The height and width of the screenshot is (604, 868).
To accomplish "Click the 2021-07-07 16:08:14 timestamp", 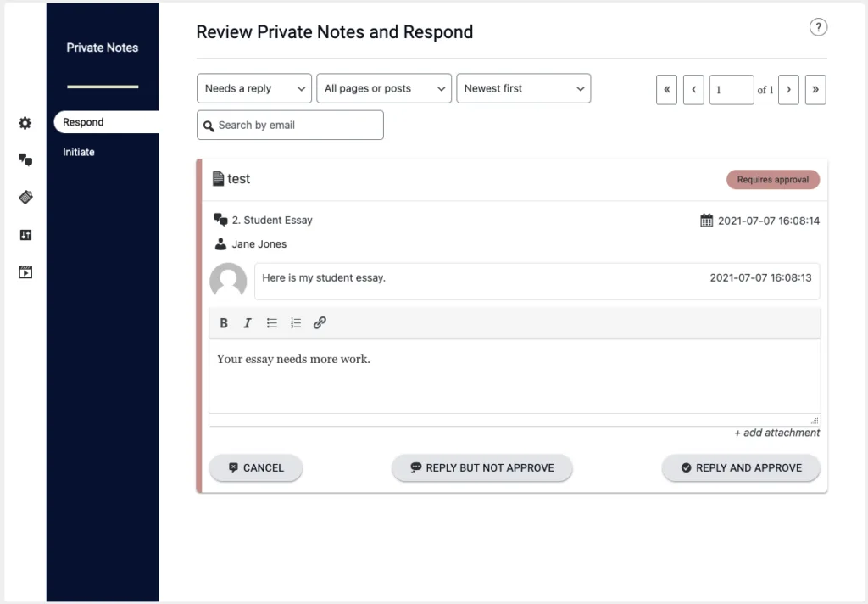I will [769, 221].
